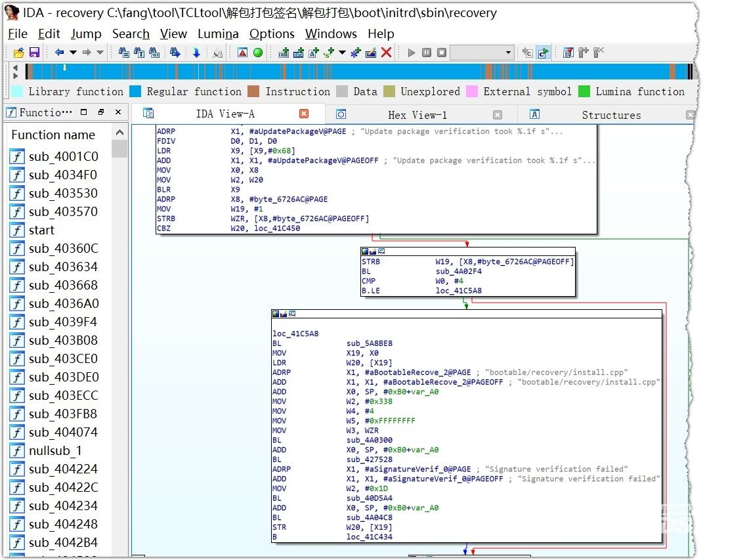Open the Lumina menu
The height and width of the screenshot is (560, 747).
click(218, 34)
